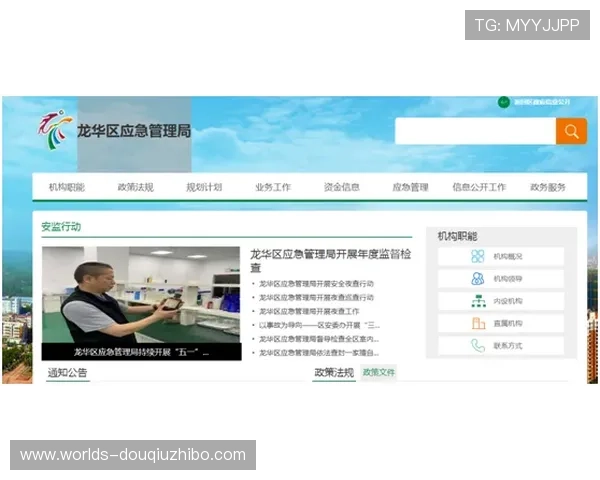The image size is (600, 480).
Task: Open the 直属机构 sidebar text
Action: (x=508, y=323)
